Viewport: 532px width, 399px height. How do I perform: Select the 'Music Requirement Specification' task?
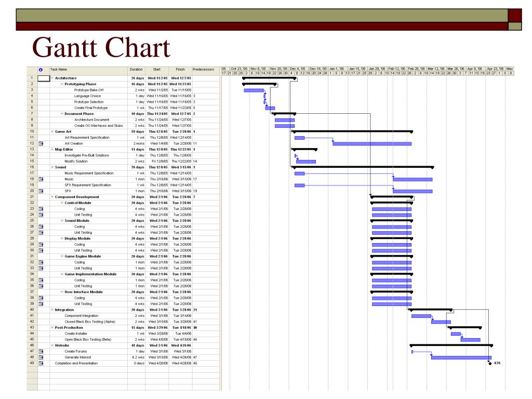[x=89, y=174]
